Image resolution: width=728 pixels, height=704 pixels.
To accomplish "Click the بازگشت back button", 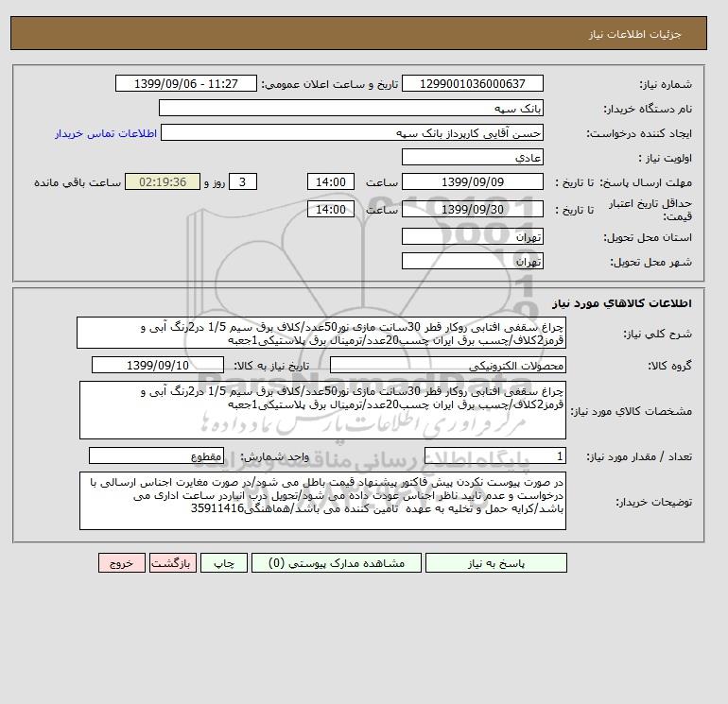I will 173,563.
